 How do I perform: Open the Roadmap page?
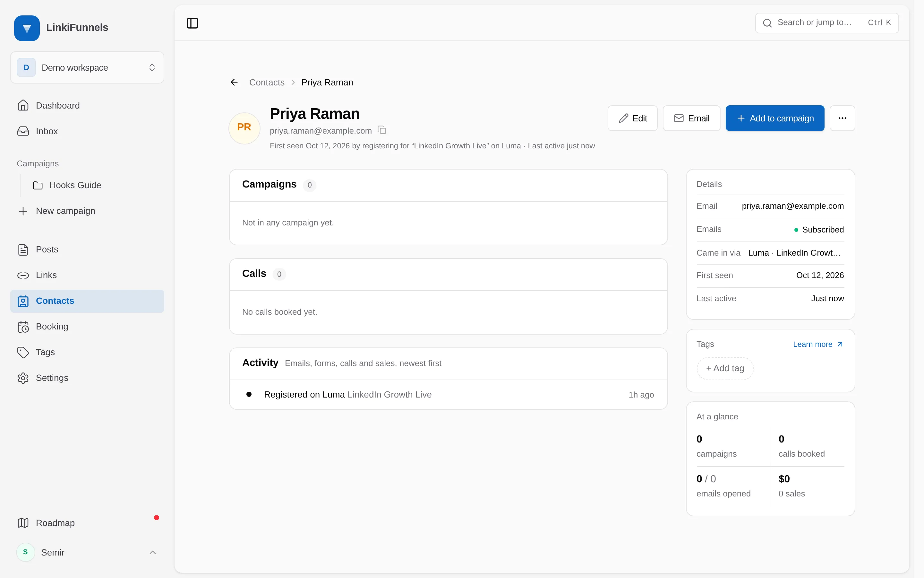point(87,522)
